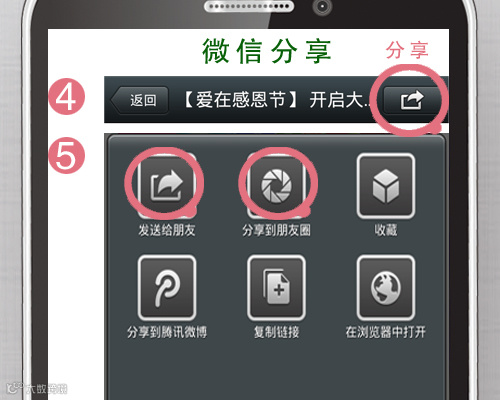
Task: Click the 在浏览器中打开 text label
Action: coord(386,332)
